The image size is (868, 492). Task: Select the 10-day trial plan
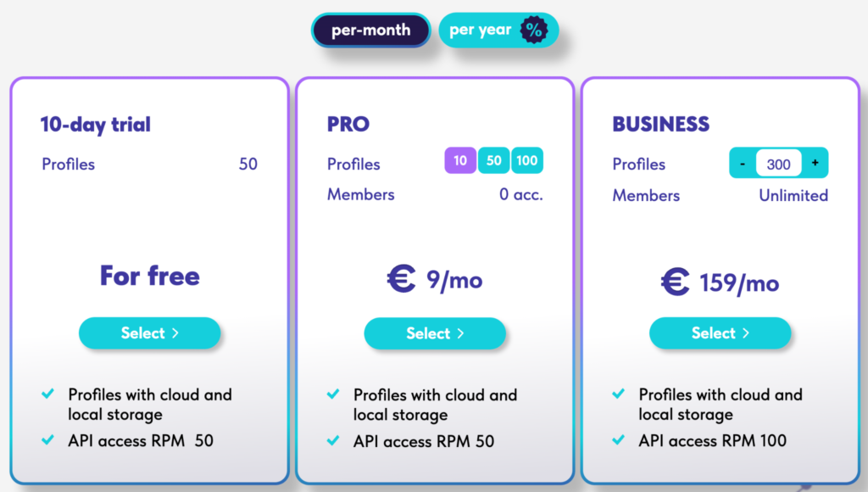click(x=149, y=333)
